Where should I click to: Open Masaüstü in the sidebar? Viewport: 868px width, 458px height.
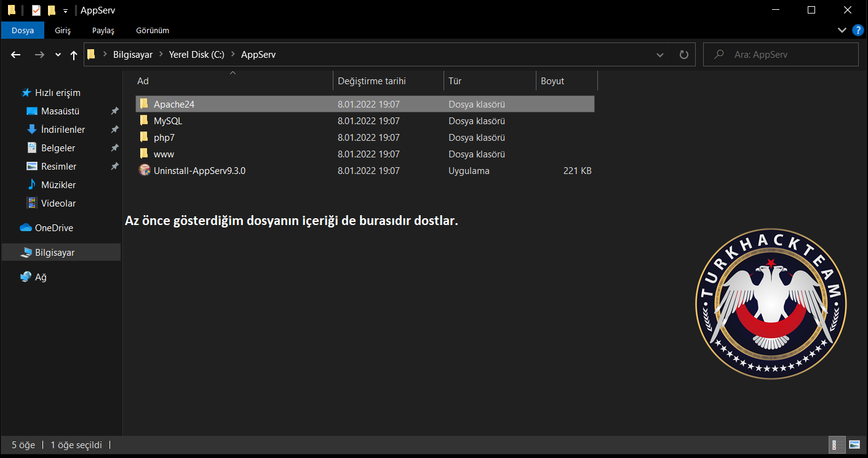(x=60, y=111)
